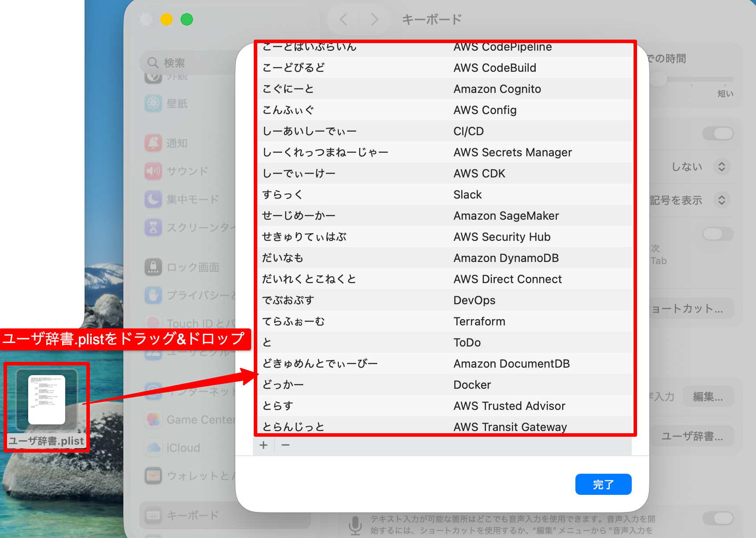Select the AWS Security Hub entry
The width and height of the screenshot is (756, 538).
pyautogui.click(x=445, y=237)
